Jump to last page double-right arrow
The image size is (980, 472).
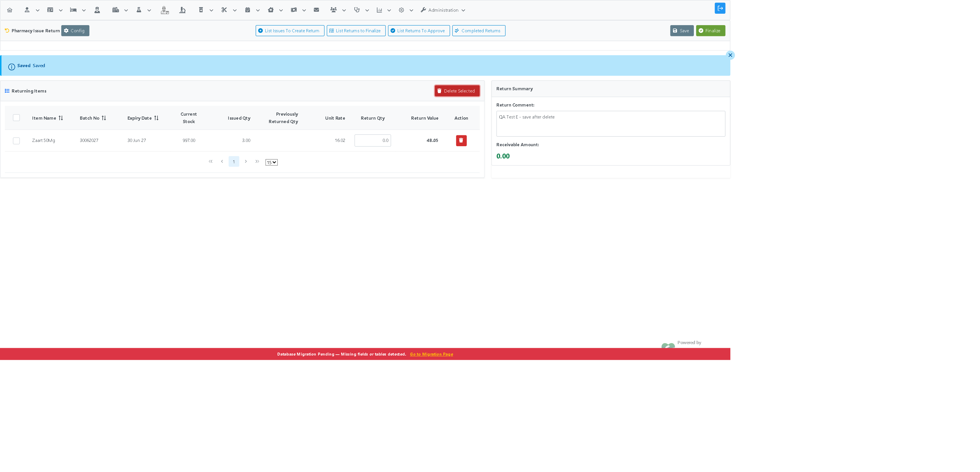(257, 161)
